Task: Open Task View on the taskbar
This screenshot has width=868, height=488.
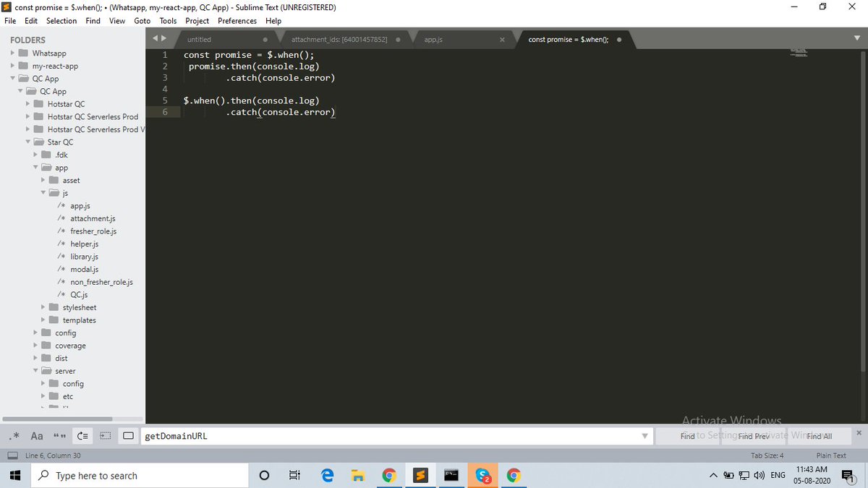Action: click(x=294, y=475)
